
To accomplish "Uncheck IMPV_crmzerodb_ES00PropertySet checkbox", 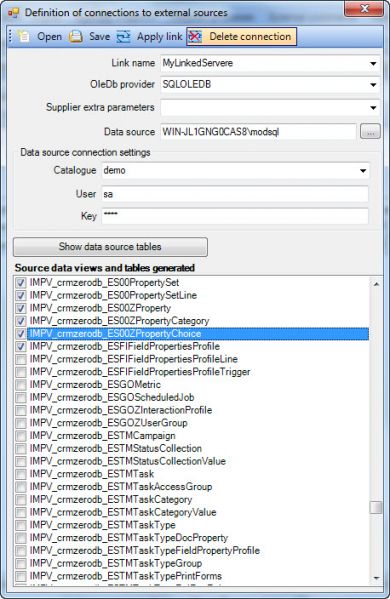I will point(21,283).
